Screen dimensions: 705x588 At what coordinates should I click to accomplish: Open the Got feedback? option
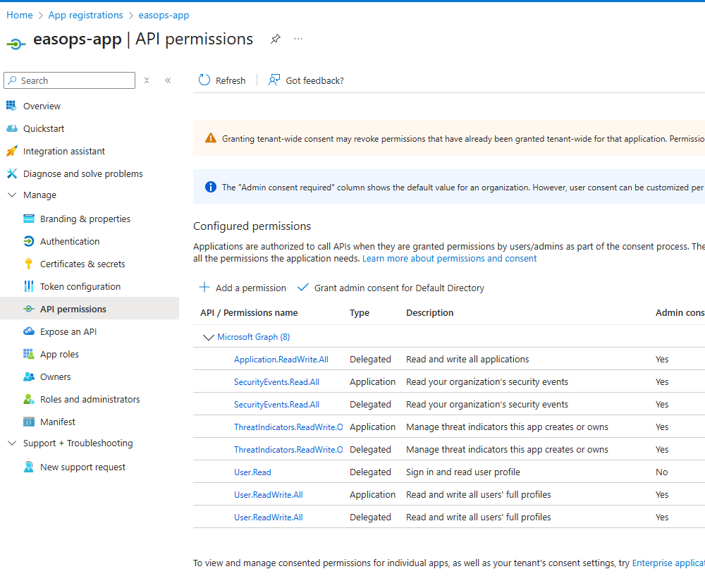pos(306,80)
